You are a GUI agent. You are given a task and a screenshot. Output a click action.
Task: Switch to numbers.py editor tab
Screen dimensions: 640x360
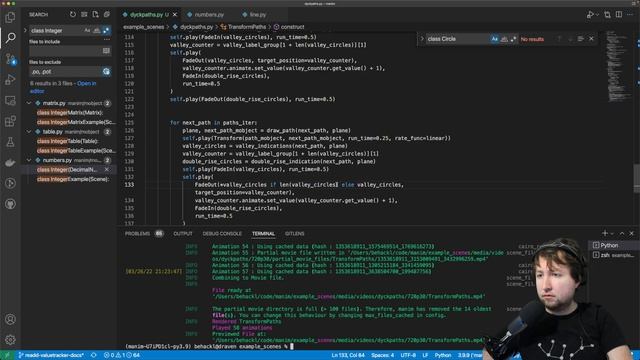[x=209, y=15]
